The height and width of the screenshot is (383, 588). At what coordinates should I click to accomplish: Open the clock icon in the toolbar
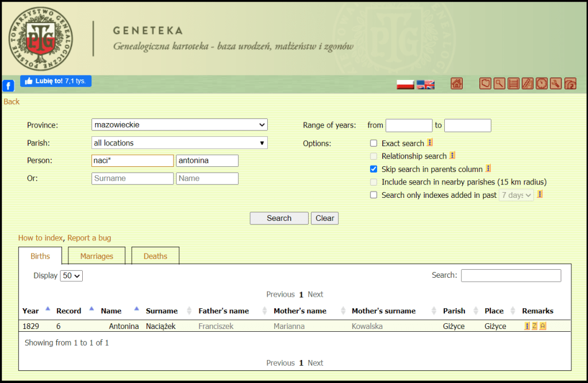[x=541, y=84]
